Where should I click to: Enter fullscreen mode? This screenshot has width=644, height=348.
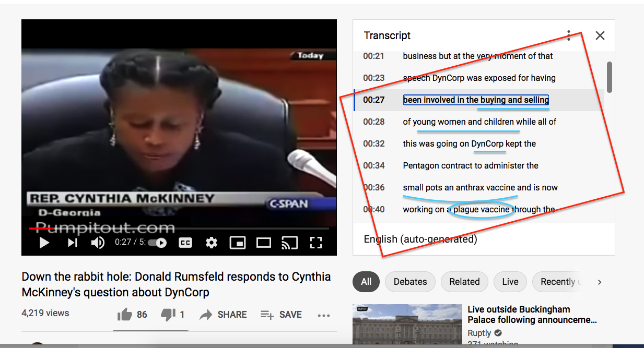coord(316,243)
